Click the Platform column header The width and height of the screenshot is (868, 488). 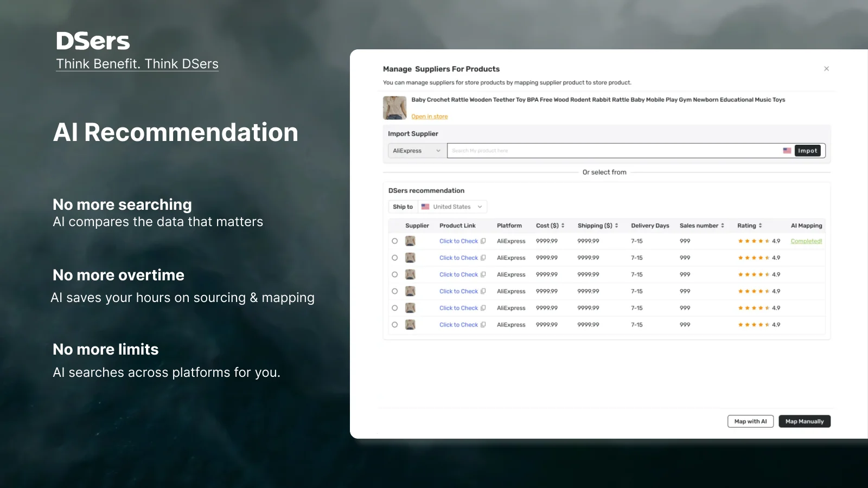[x=509, y=226]
